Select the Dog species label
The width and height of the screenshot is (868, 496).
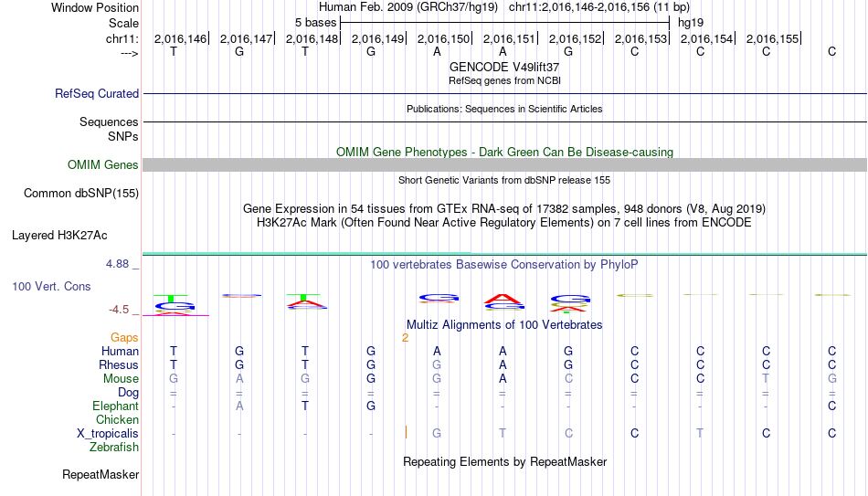[x=128, y=393]
